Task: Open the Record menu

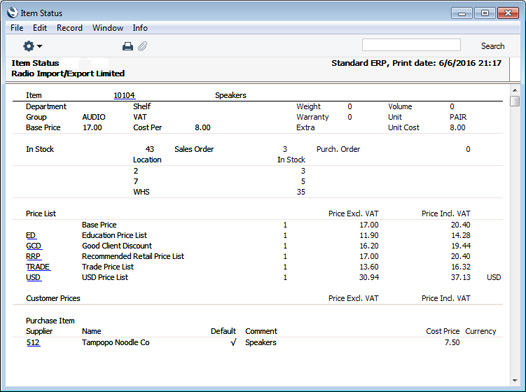Action: pyautogui.click(x=69, y=28)
